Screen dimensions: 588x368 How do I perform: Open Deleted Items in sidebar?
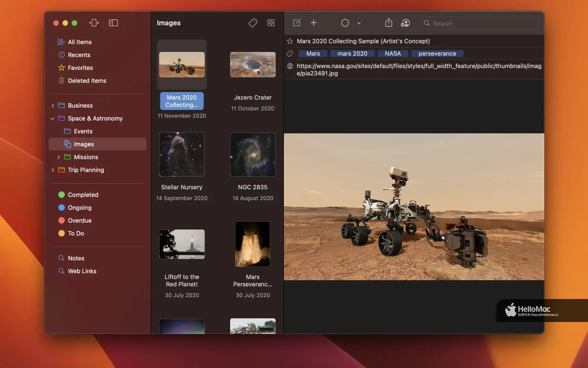(x=87, y=80)
